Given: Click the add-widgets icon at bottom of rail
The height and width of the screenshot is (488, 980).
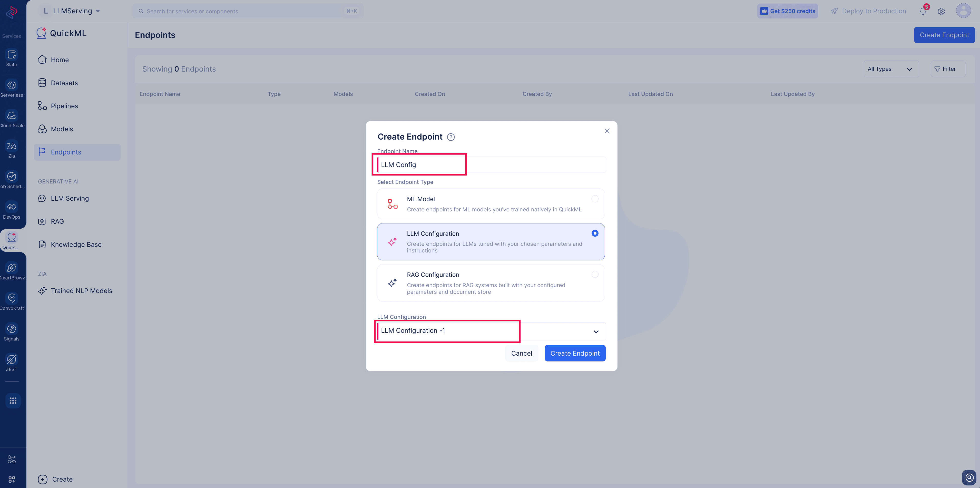Looking at the screenshot, I should point(12,479).
